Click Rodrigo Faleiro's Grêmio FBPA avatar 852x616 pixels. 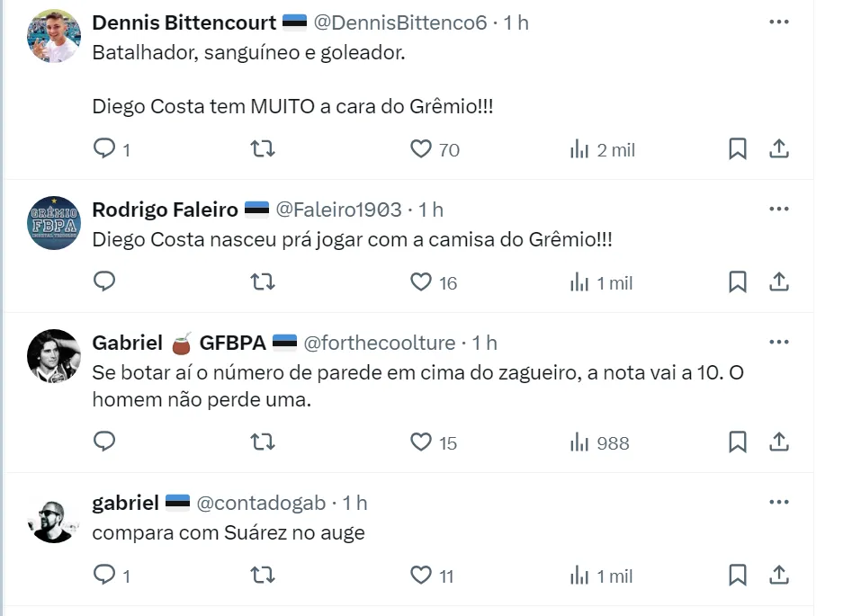54,223
